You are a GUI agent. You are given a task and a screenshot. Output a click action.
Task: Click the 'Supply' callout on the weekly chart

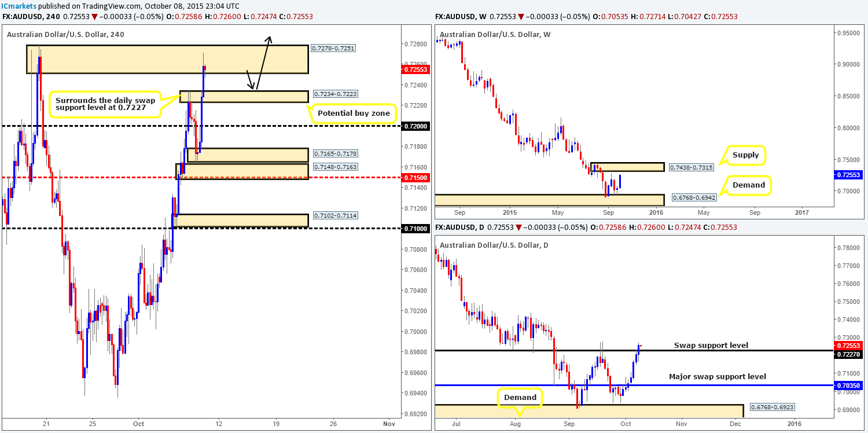[x=745, y=155]
